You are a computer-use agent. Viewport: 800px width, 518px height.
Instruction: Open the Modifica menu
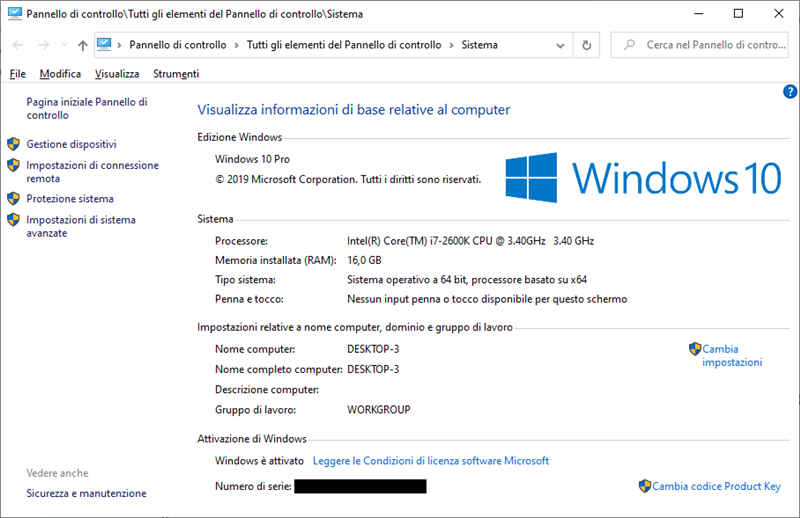tap(60, 73)
